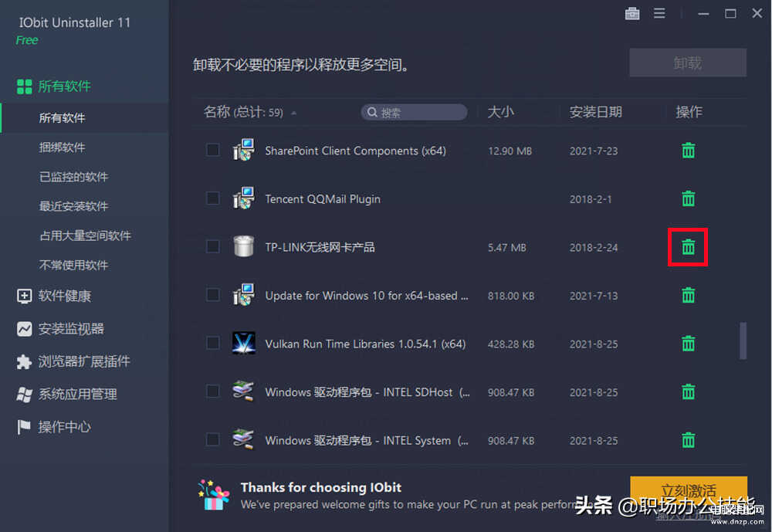Click the 卸载 uninstall button
The height and width of the screenshot is (532, 772).
[688, 63]
